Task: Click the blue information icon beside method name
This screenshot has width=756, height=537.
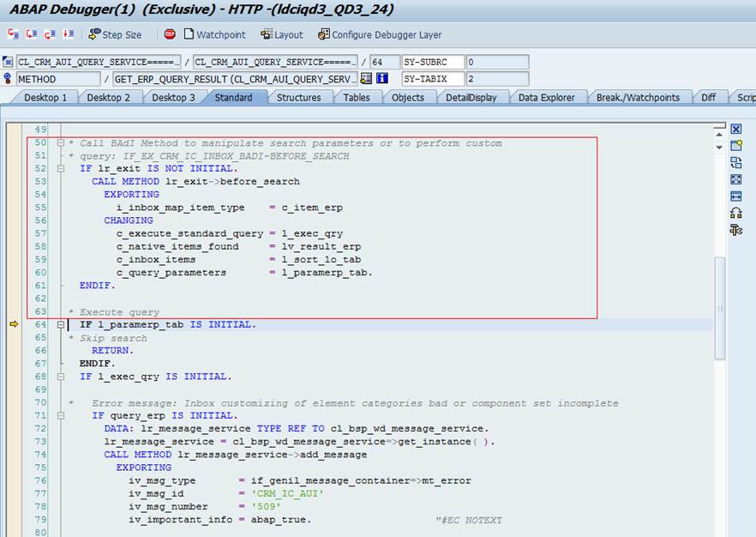Action: 382,79
